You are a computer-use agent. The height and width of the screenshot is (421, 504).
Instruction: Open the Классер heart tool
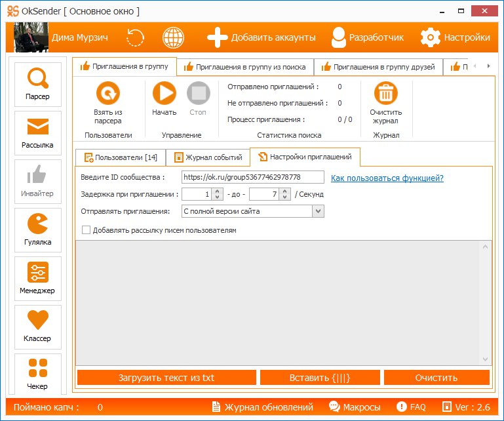(x=37, y=327)
